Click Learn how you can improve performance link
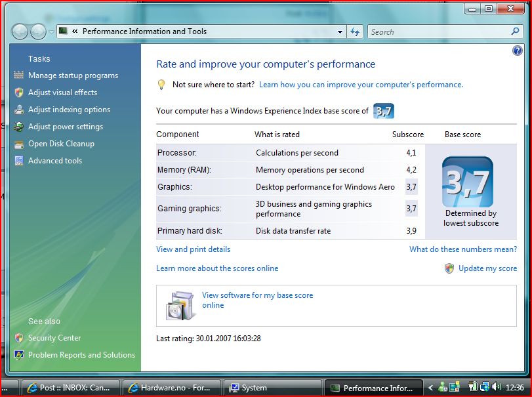This screenshot has width=532, height=397. coord(361,85)
